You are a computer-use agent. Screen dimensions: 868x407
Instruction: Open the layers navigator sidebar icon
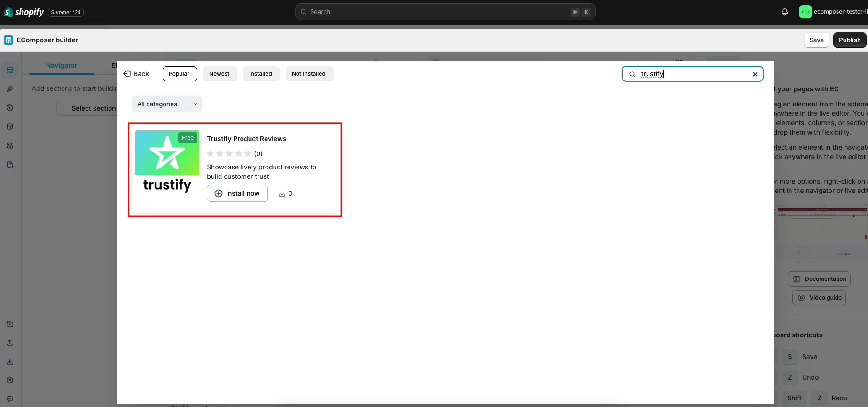pos(10,70)
